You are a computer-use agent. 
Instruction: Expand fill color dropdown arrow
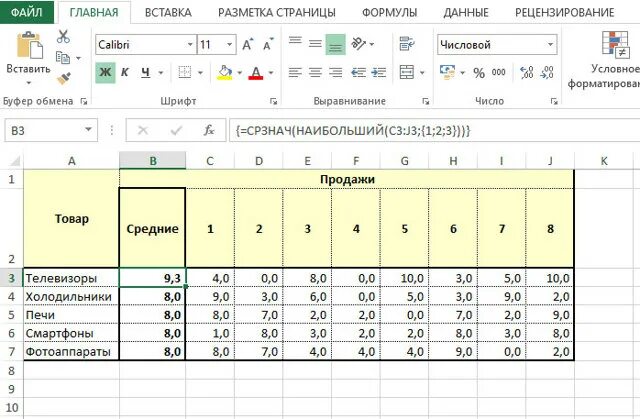(240, 73)
